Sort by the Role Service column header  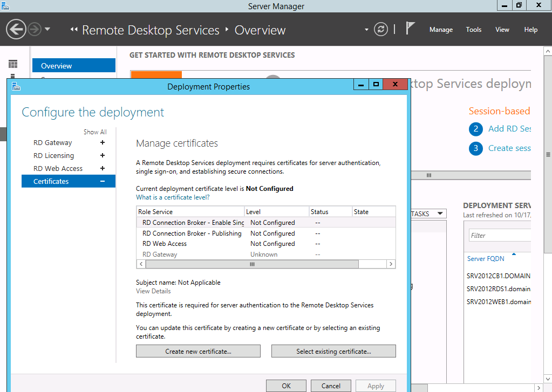(190, 211)
